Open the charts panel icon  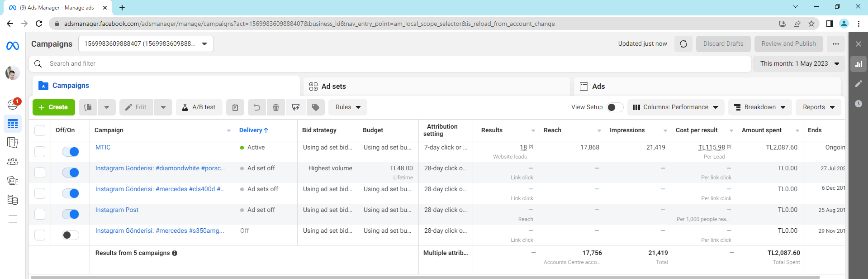coord(859,64)
